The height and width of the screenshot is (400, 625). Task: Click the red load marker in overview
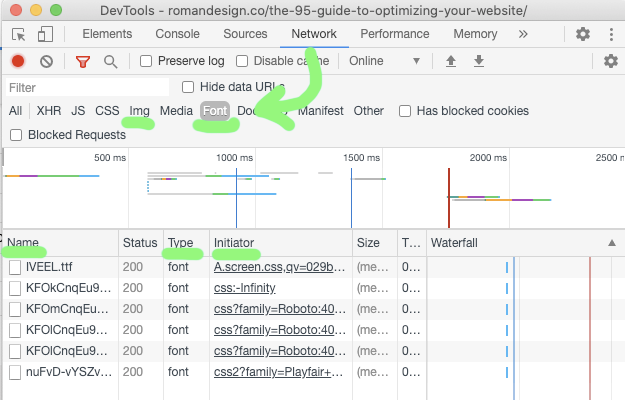[449, 198]
